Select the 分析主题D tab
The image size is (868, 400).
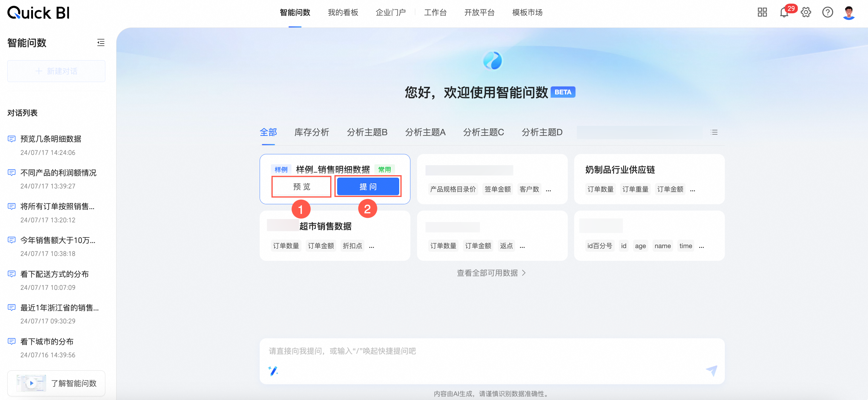click(x=542, y=132)
